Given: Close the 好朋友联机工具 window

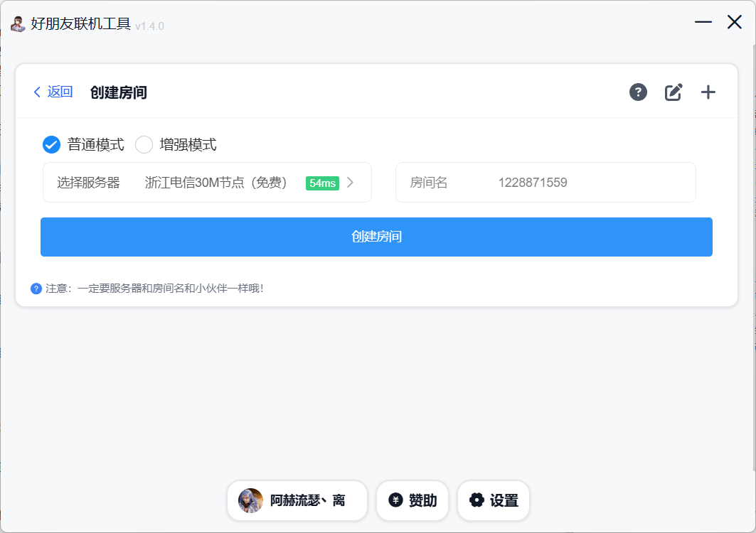Looking at the screenshot, I should pos(735,23).
